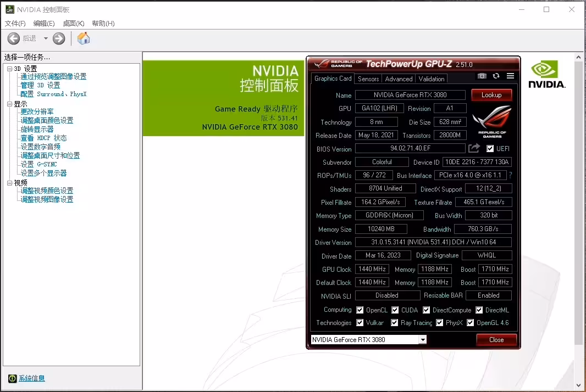The image size is (586, 392).
Task: Click the Subvendor value Colorful
Action: click(x=382, y=161)
